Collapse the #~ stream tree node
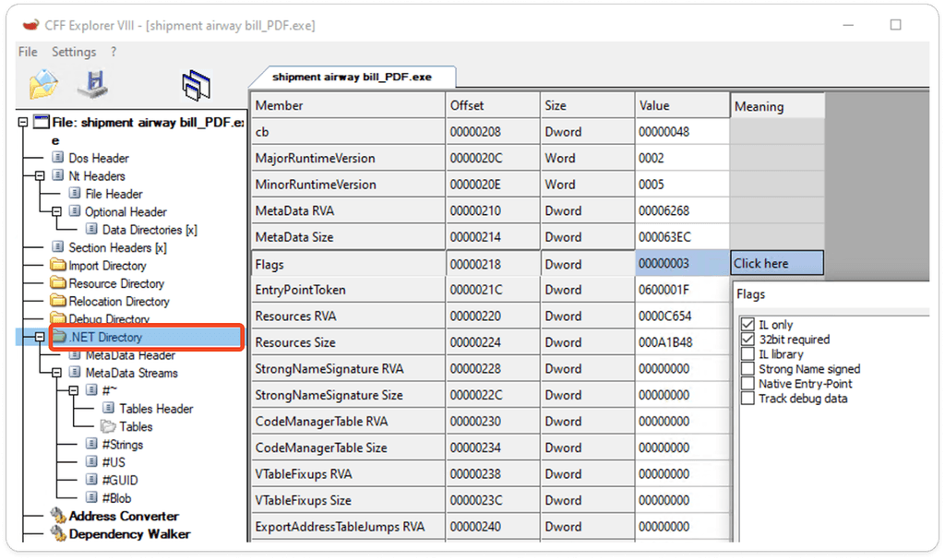Viewport: 945px width, 560px height. (74, 390)
